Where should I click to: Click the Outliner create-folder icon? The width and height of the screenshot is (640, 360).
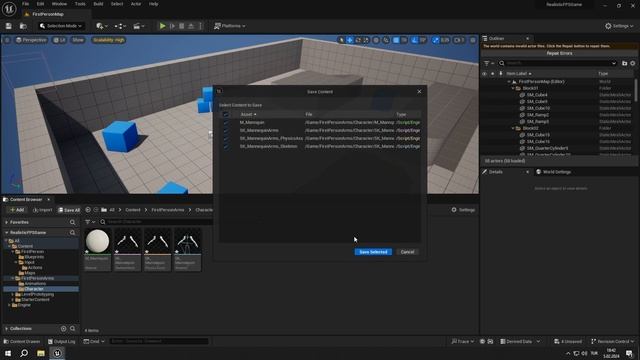coord(624,63)
